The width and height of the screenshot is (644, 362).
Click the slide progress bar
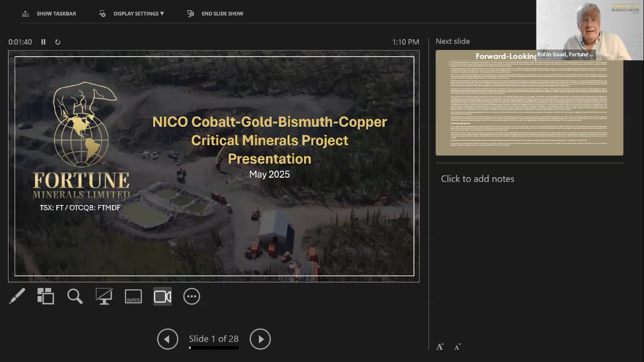click(214, 348)
